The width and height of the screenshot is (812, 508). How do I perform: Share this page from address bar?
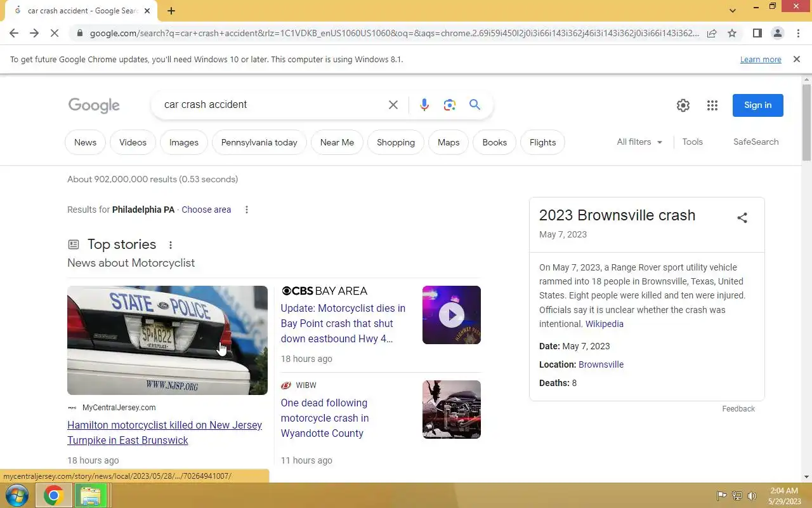712,33
